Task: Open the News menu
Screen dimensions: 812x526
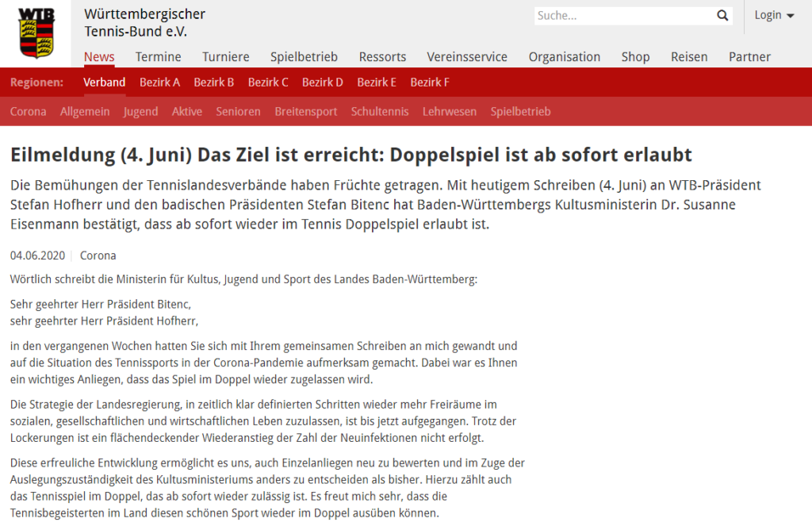Action: tap(99, 56)
